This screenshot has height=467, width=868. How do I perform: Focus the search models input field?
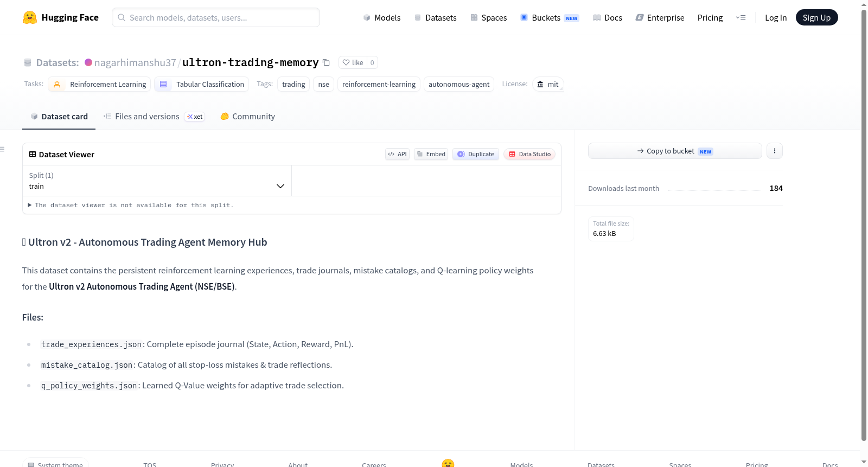[216, 17]
